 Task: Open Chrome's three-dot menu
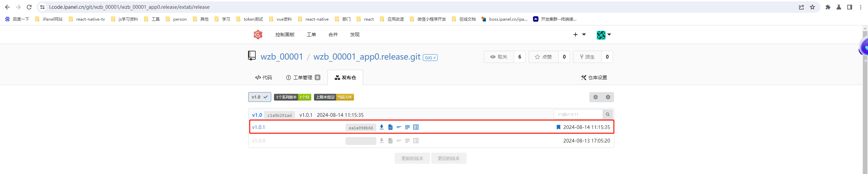click(x=861, y=7)
